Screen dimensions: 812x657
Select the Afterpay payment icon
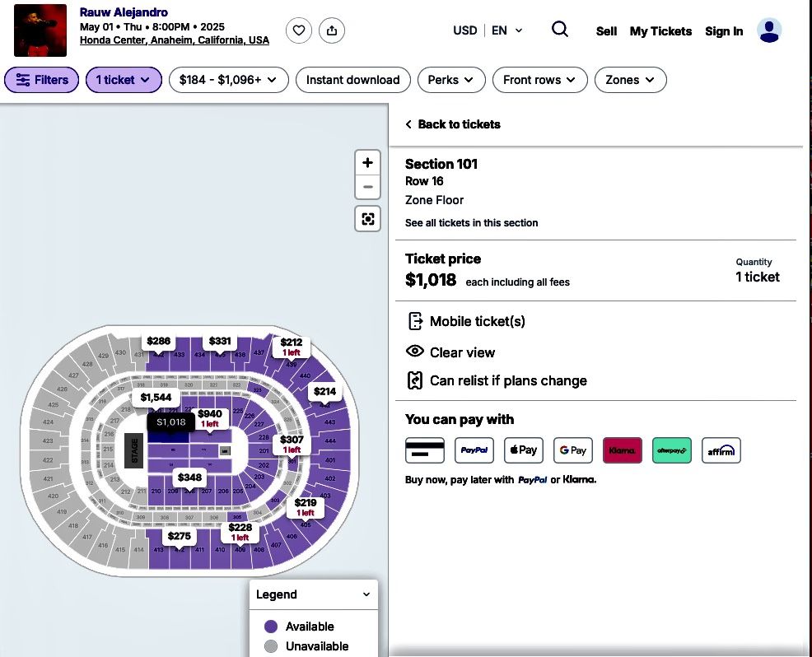672,450
